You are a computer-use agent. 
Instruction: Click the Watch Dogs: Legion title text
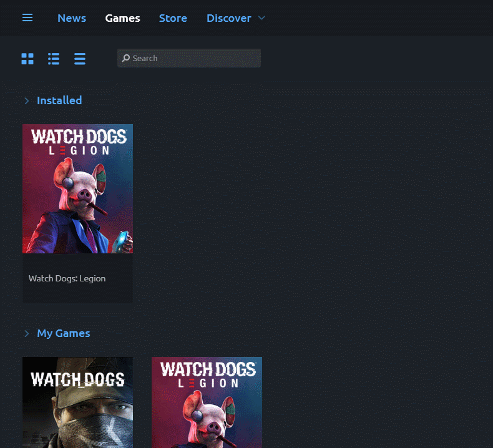coord(67,278)
